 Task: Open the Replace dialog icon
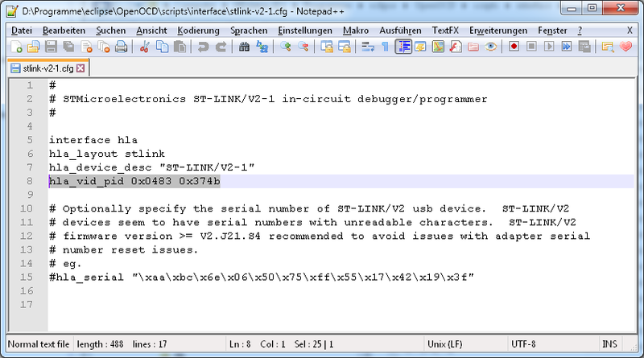tap(262, 47)
